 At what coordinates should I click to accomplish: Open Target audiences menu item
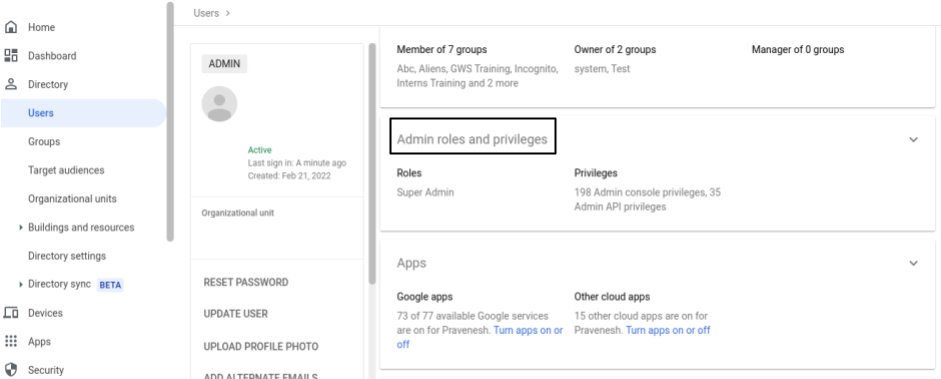coord(66,170)
